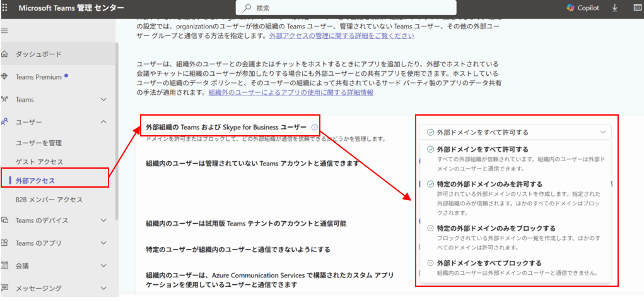The image size is (644, 302).
Task: Click the info icon beside Skype for Business ユーザー
Action: click(x=314, y=127)
